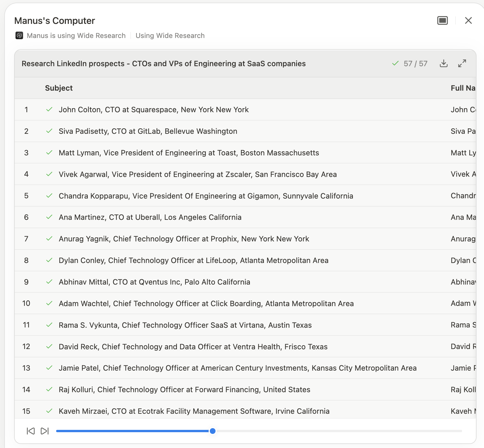Viewport: 484px width, 448px height.
Task: Click the status checkmark on row 4
Action: [49, 174]
